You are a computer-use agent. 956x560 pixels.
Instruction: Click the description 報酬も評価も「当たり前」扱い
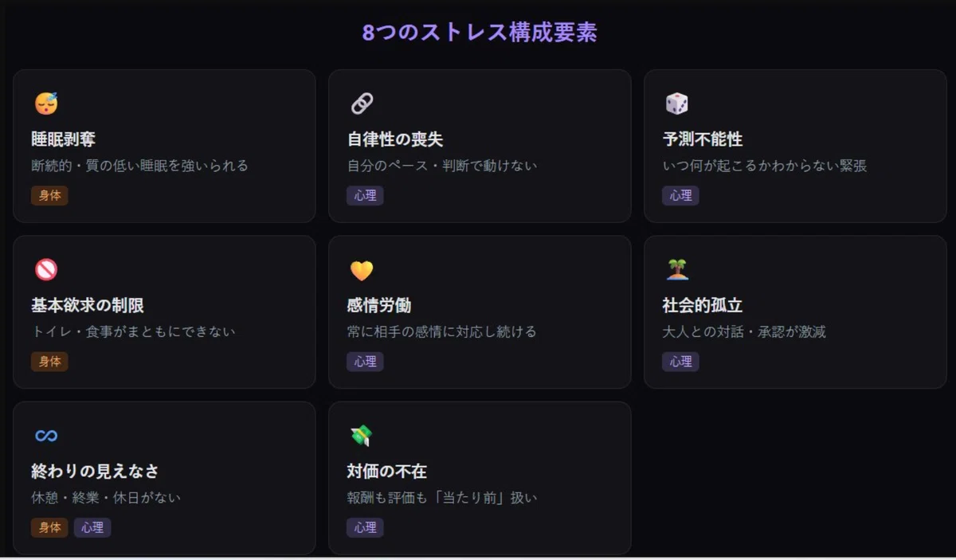tap(442, 498)
